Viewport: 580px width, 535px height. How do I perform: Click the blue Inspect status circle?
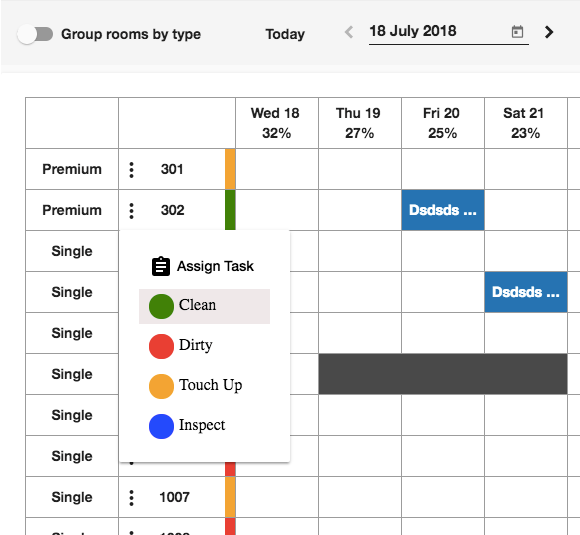coord(161,426)
